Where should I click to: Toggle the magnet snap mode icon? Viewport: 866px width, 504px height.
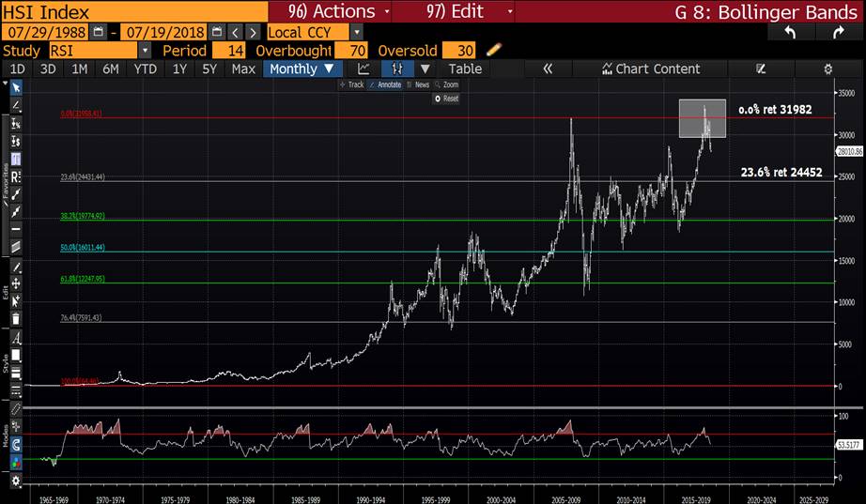click(16, 444)
